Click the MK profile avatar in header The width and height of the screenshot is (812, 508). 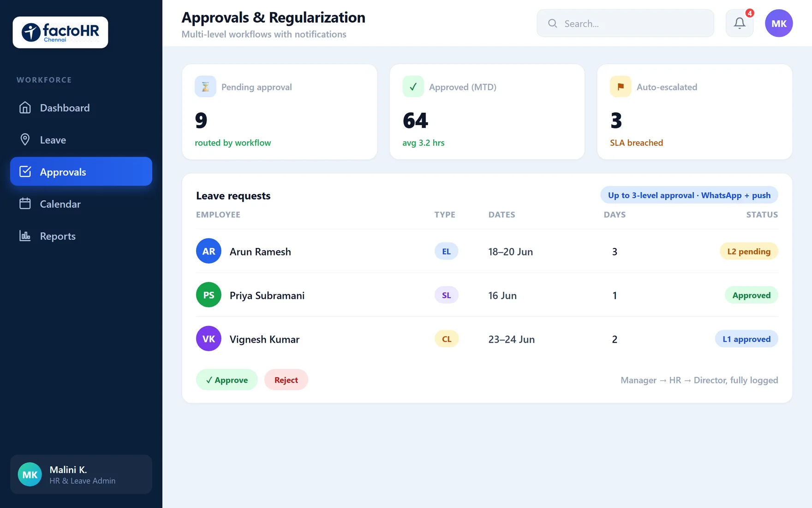[x=779, y=23]
